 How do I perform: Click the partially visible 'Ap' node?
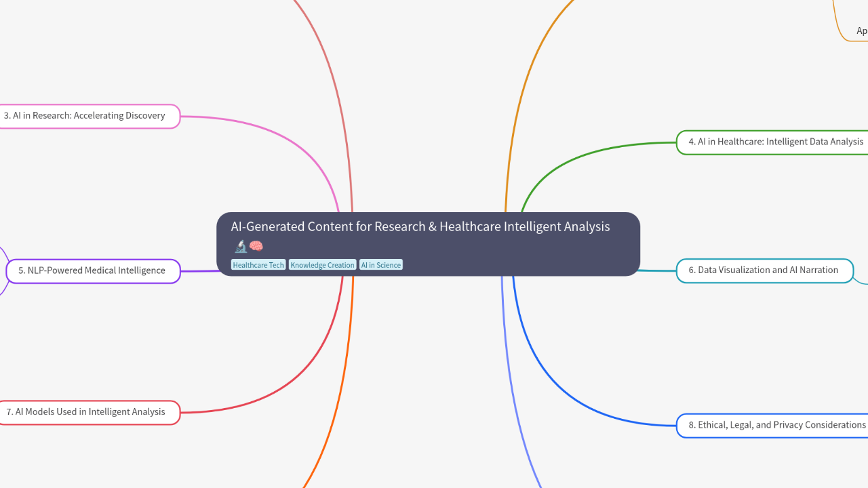pos(861,31)
